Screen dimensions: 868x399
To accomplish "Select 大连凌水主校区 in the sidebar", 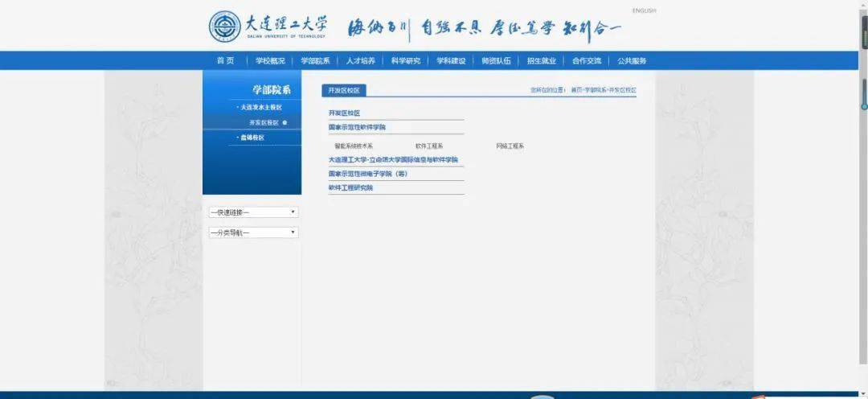I will (261, 107).
